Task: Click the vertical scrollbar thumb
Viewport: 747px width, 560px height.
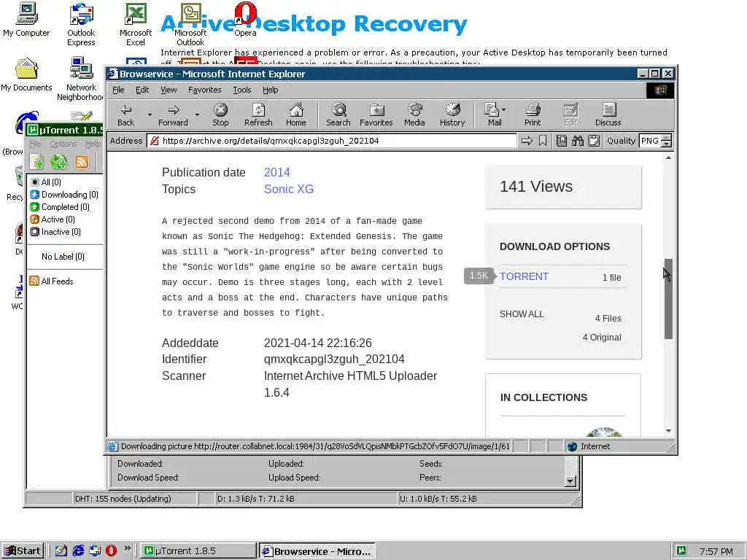Action: 668,299
